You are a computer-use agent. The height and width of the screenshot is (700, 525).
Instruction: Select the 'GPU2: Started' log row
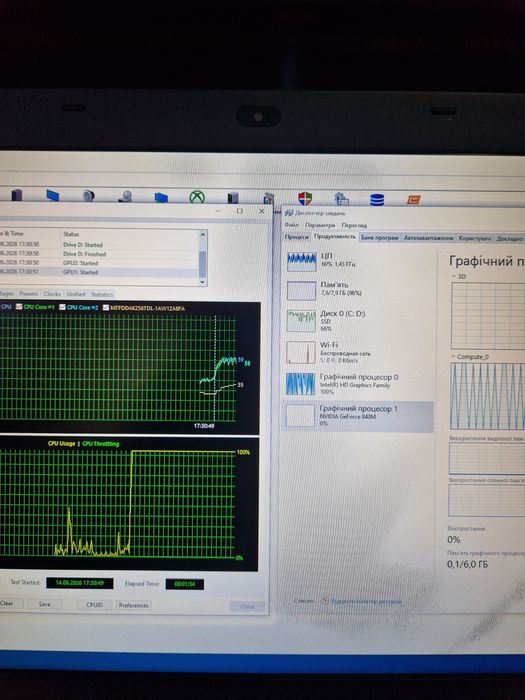[x=99, y=263]
